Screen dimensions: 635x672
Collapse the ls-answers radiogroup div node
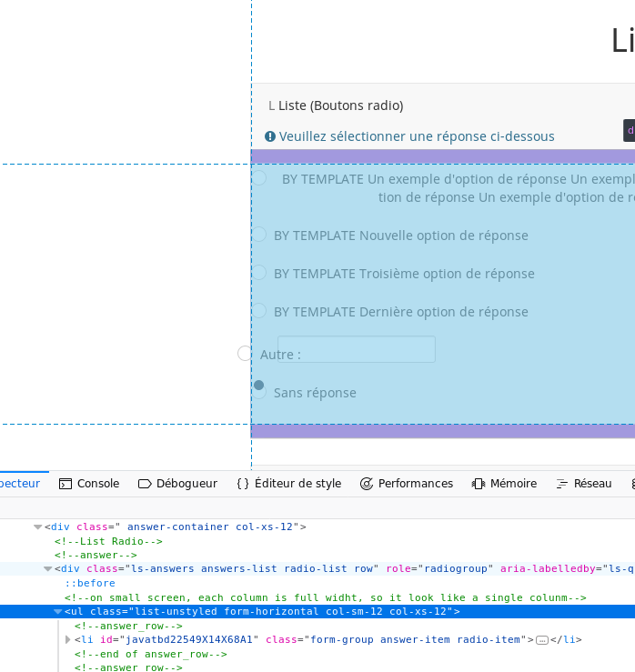coord(48,569)
